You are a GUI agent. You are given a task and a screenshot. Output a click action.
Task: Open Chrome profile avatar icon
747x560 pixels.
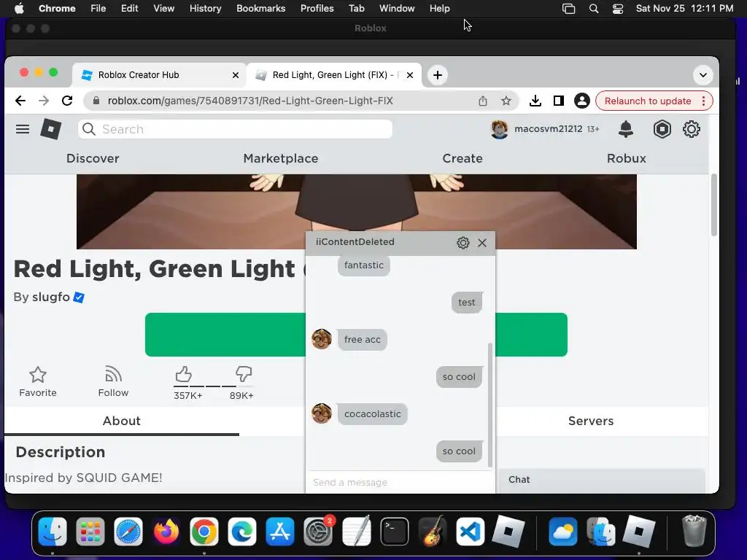tap(581, 101)
